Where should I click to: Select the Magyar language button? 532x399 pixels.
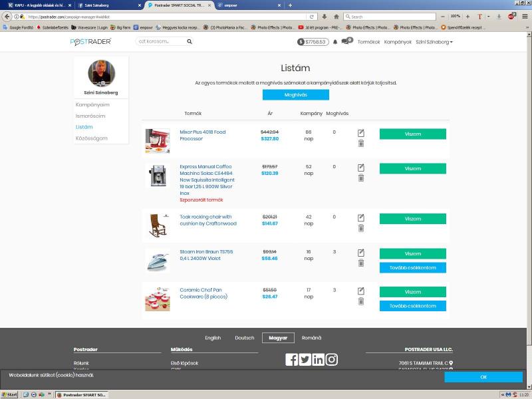(x=278, y=338)
